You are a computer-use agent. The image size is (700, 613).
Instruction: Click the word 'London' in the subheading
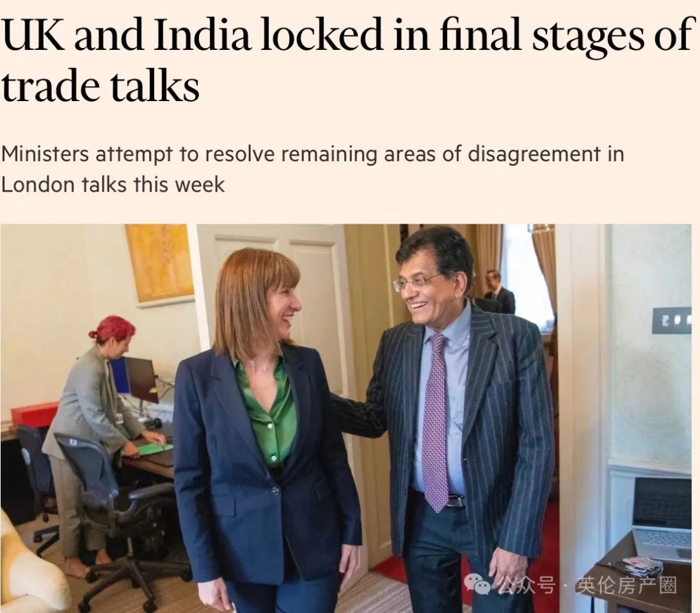click(x=38, y=185)
